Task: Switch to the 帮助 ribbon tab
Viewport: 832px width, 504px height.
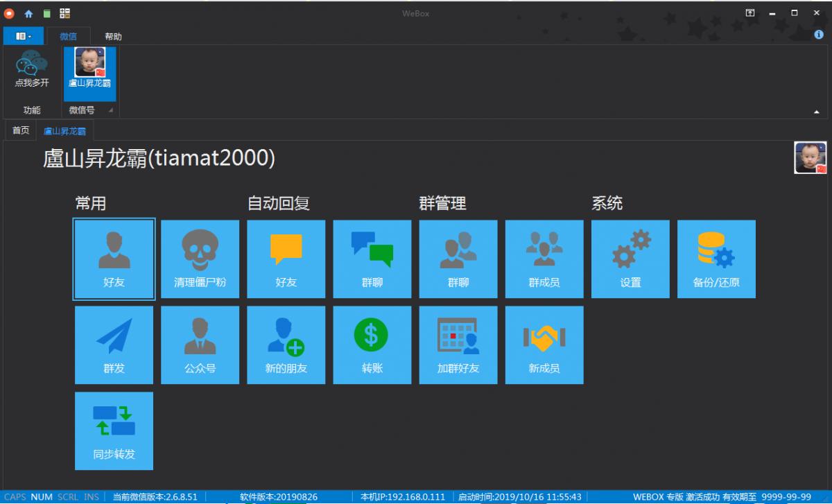Action: [x=113, y=36]
